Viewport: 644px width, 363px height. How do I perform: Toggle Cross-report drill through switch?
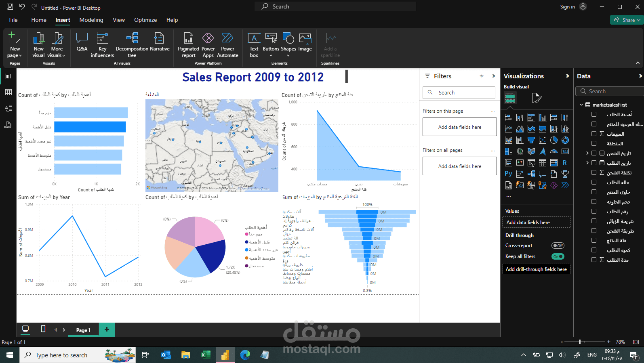(558, 245)
